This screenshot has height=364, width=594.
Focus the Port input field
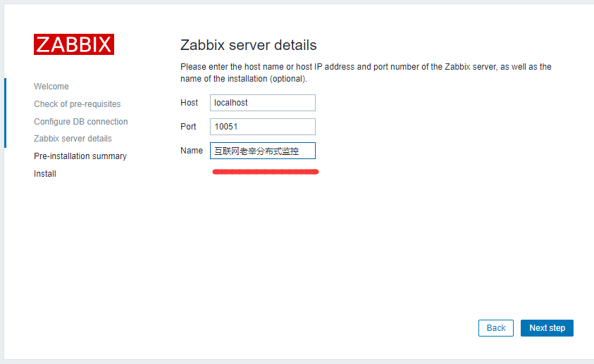coord(263,127)
